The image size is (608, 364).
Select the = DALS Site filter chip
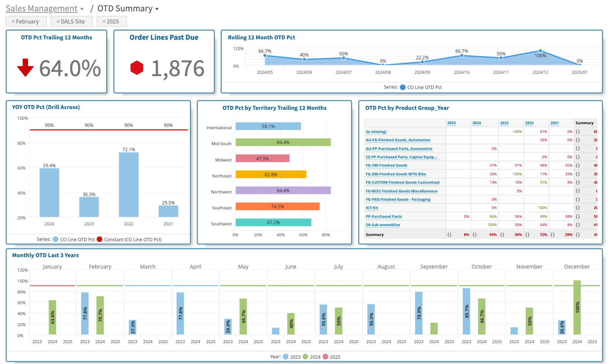(71, 22)
